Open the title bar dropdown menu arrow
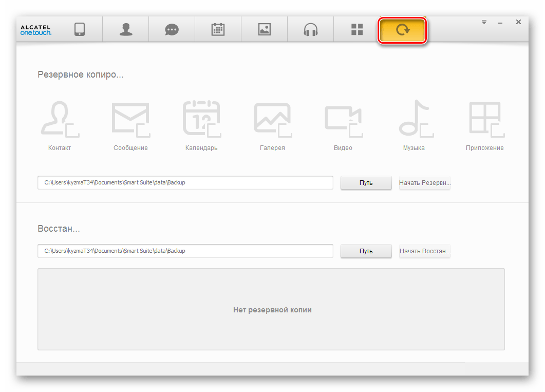 pyautogui.click(x=484, y=22)
